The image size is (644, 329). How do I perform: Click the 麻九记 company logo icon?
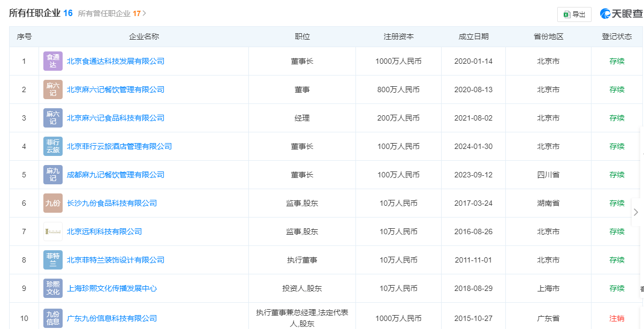click(53, 175)
